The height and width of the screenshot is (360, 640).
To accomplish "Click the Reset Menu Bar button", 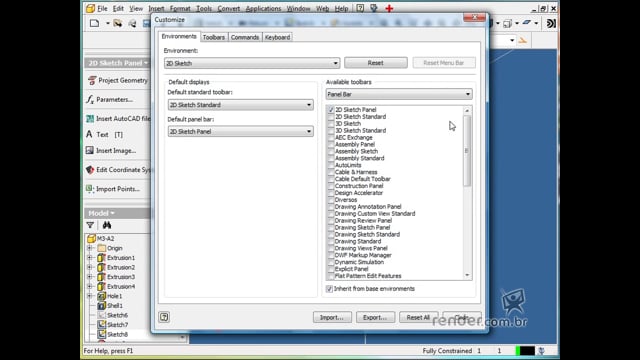I will pos(444,63).
